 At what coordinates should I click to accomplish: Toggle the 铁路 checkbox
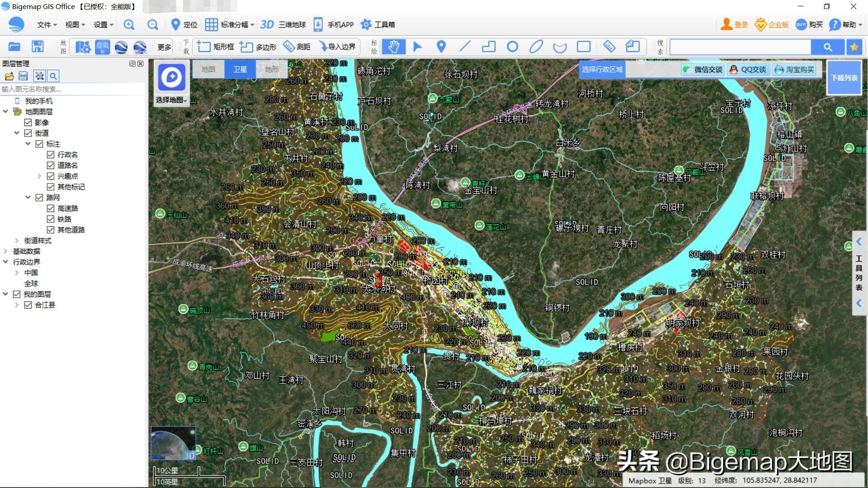point(51,219)
